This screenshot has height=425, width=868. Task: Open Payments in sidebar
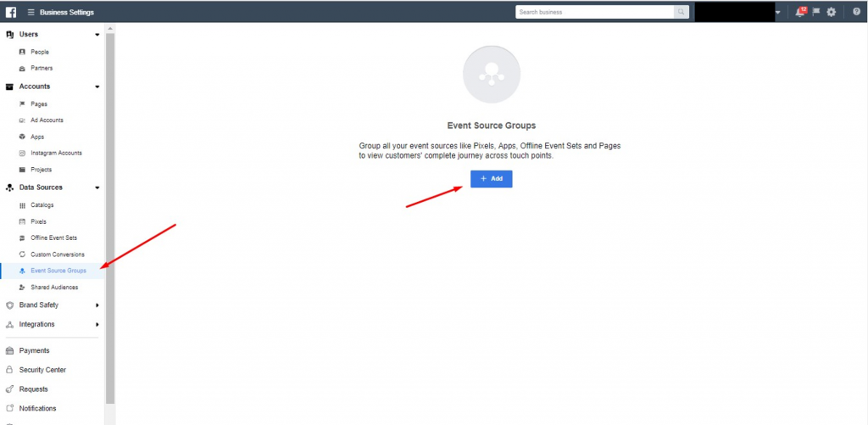click(x=34, y=350)
